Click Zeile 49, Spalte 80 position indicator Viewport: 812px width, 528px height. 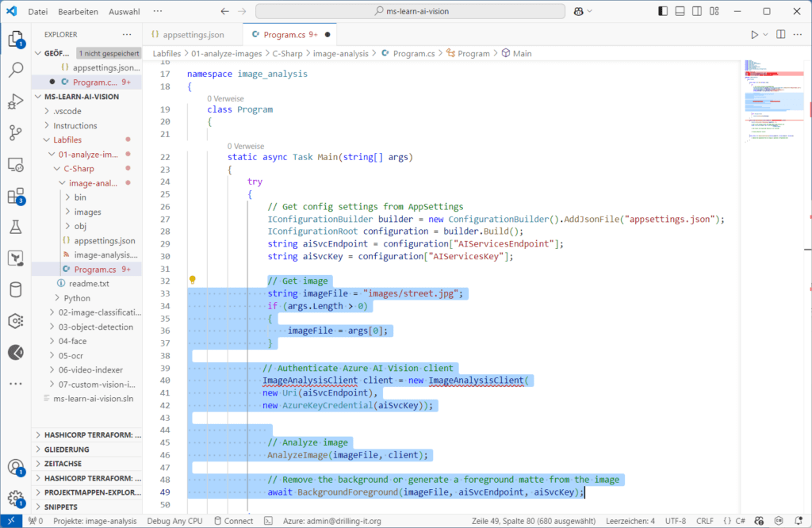click(534, 521)
